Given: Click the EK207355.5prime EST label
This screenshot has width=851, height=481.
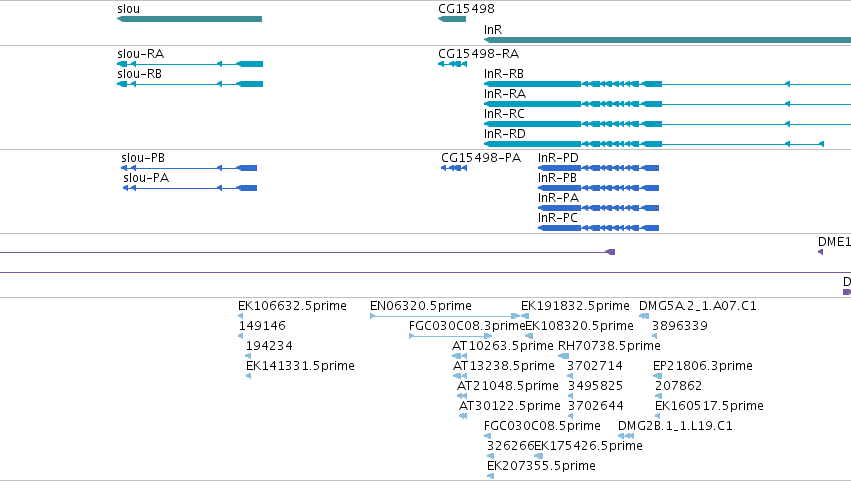Looking at the screenshot, I should click(541, 467).
